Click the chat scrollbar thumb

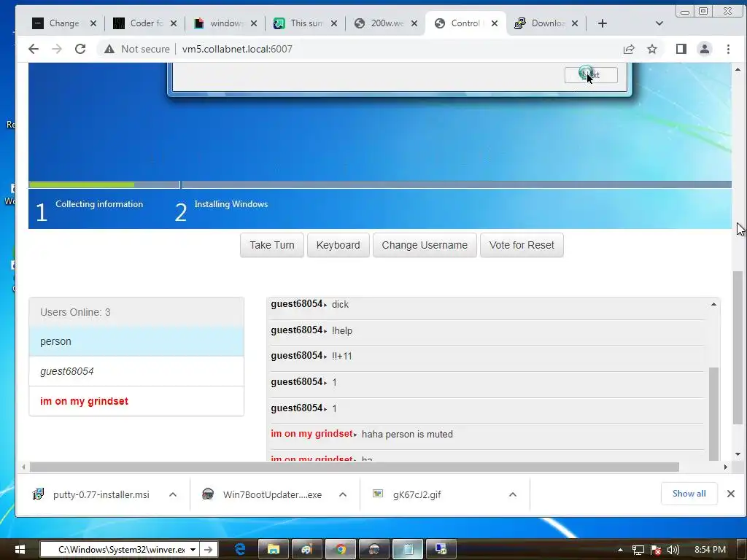click(x=713, y=413)
